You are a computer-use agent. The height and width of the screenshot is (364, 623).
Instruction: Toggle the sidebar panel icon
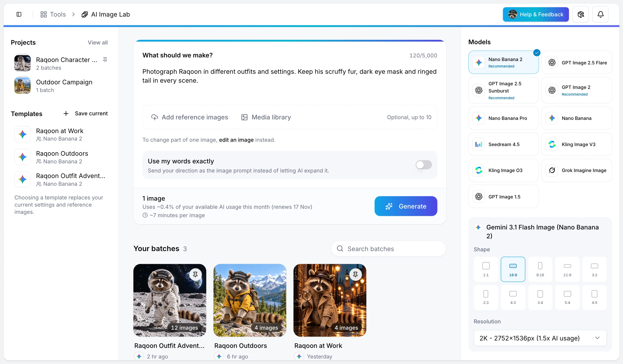click(19, 14)
